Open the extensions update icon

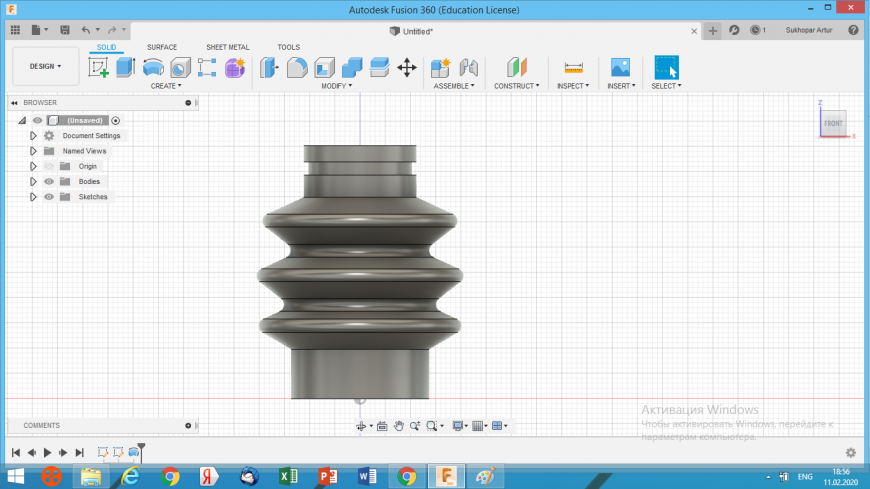734,31
